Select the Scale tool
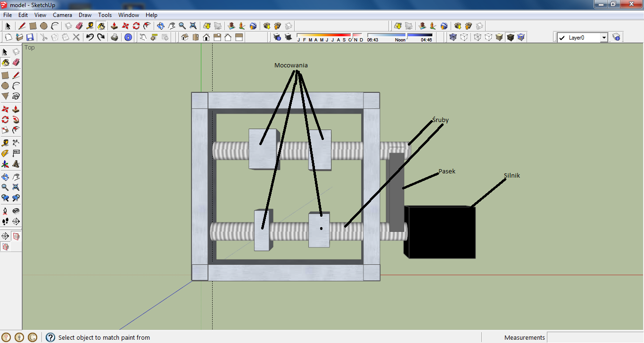The width and height of the screenshot is (644, 343). click(5, 130)
